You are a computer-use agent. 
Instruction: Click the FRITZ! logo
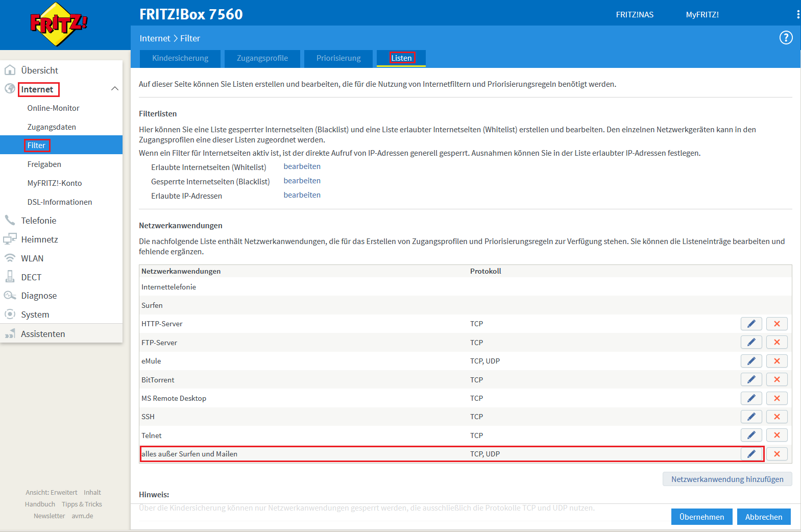59,24
